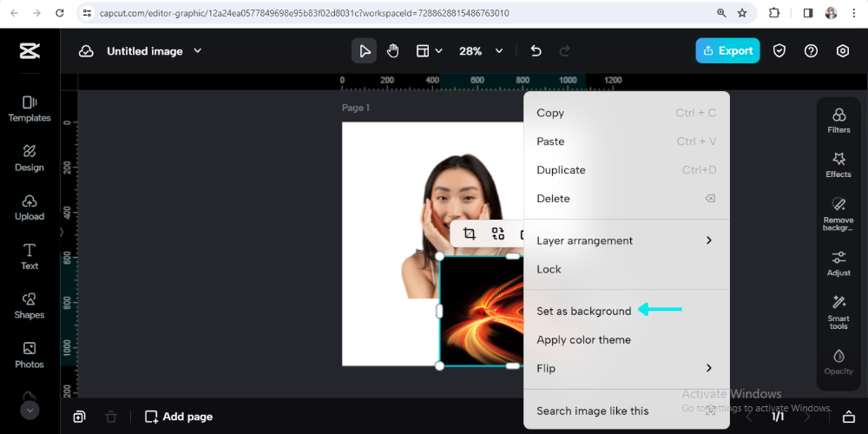
Task: Open the Design panel
Action: 30,158
